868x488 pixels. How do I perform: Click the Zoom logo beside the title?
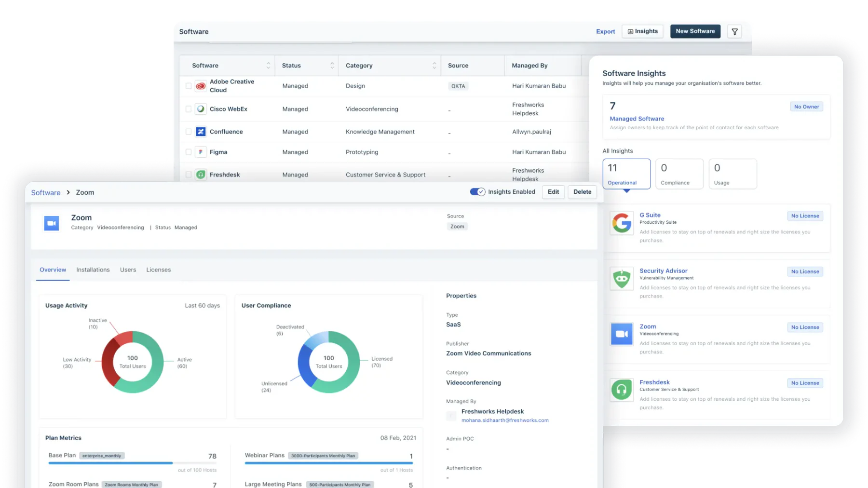(52, 223)
